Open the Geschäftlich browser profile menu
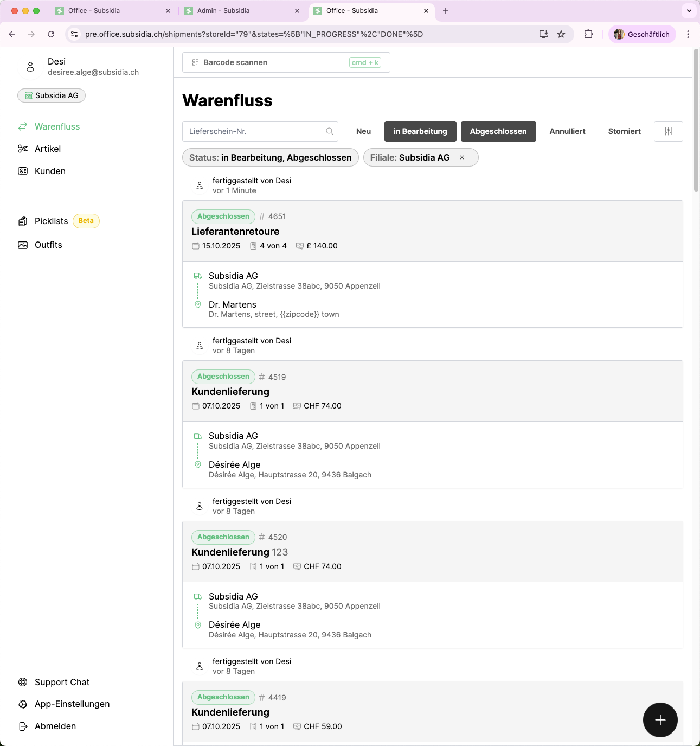 (x=642, y=34)
